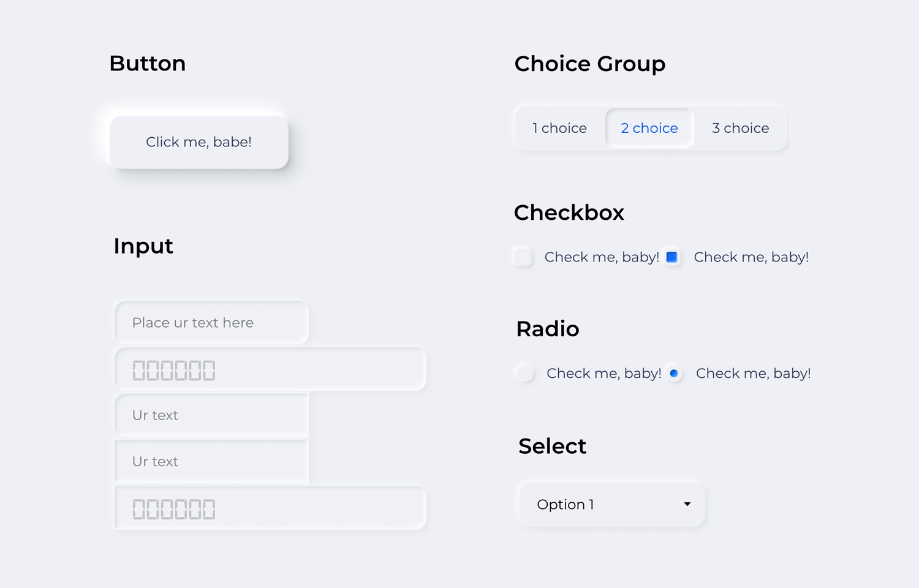Click the caret arrow in Select box
The image size is (919, 588).
click(687, 505)
